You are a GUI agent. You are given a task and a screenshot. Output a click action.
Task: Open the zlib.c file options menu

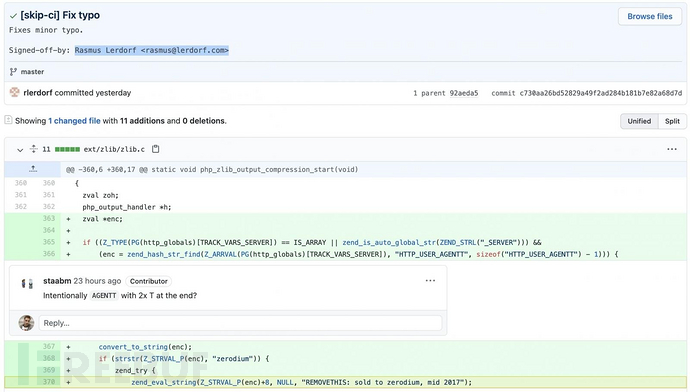click(672, 149)
